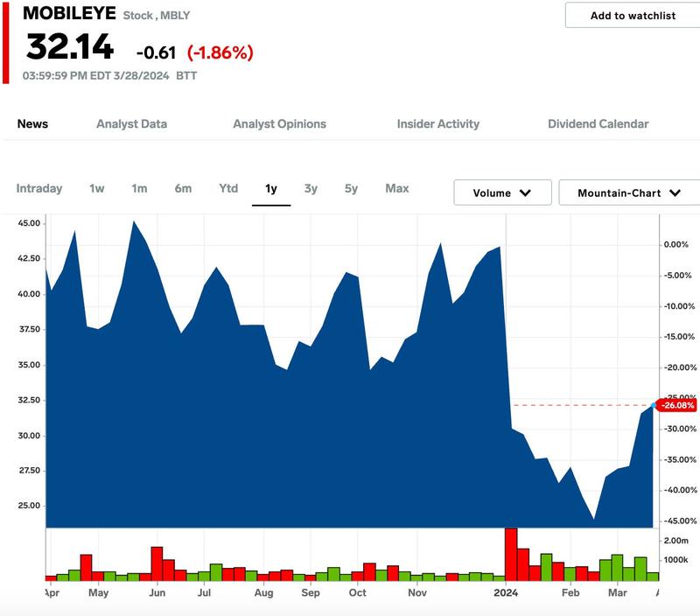Image resolution: width=700 pixels, height=616 pixels.
Task: Click the 2024 date axis label
Action: pyautogui.click(x=506, y=592)
